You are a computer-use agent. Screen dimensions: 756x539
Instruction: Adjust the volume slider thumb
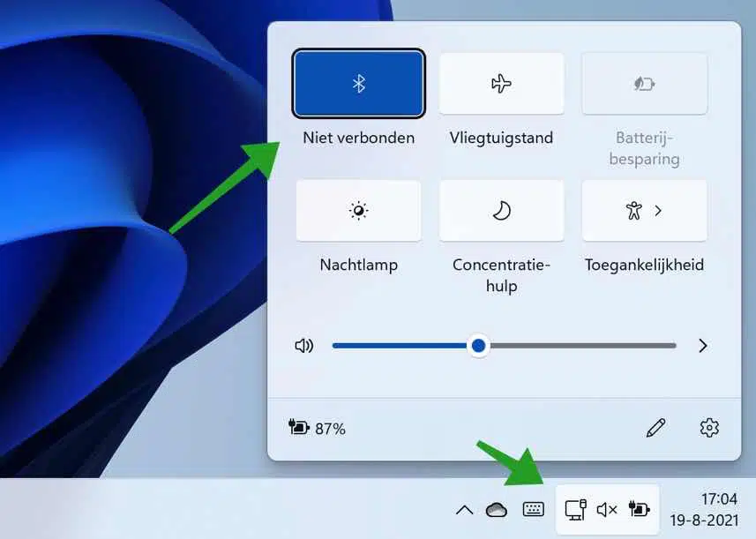478,346
